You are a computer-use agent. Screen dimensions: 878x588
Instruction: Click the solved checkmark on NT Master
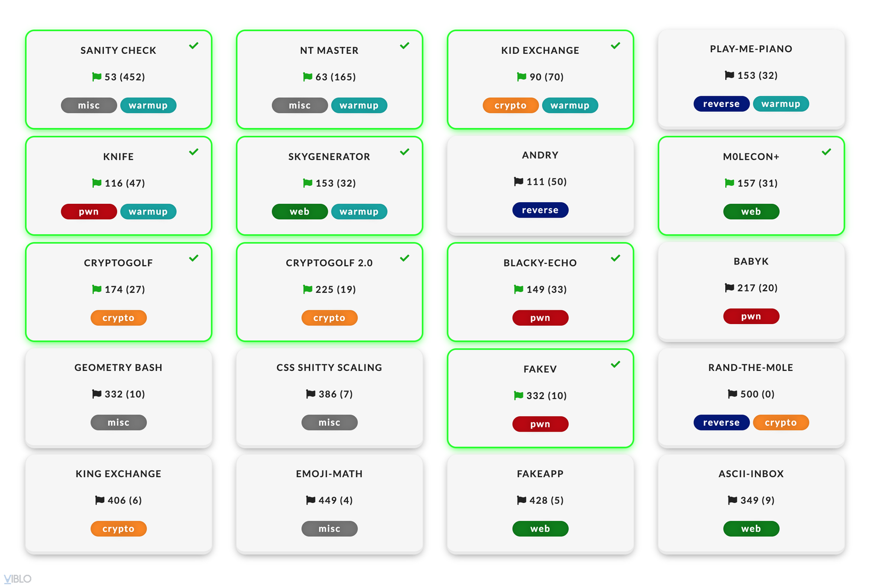(x=405, y=46)
